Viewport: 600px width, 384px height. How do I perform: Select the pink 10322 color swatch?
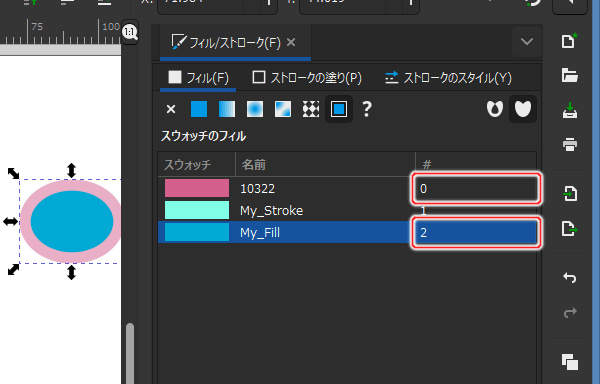197,188
